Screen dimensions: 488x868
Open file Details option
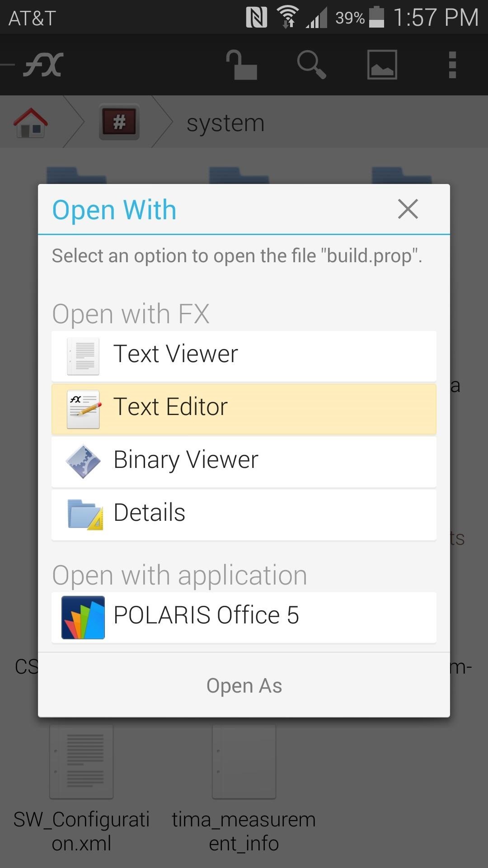[244, 514]
